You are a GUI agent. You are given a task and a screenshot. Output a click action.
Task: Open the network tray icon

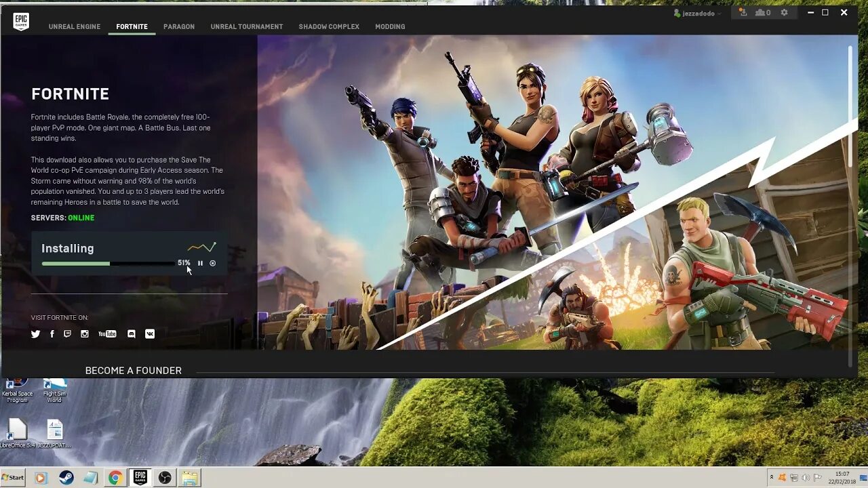(794, 478)
